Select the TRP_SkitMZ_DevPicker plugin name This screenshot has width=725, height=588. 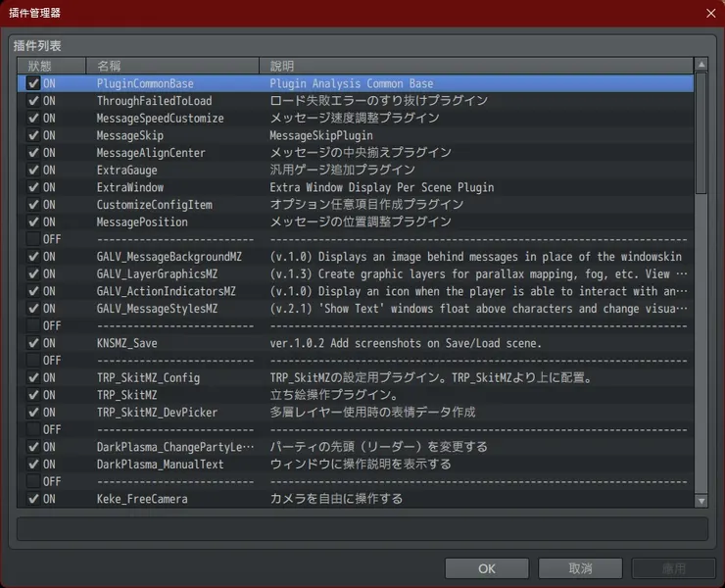[x=157, y=413]
